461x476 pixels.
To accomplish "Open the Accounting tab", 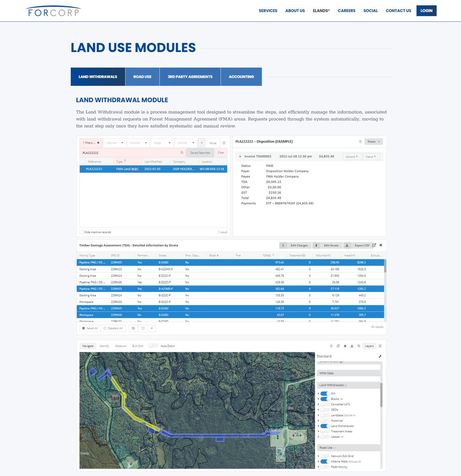I will coord(241,77).
